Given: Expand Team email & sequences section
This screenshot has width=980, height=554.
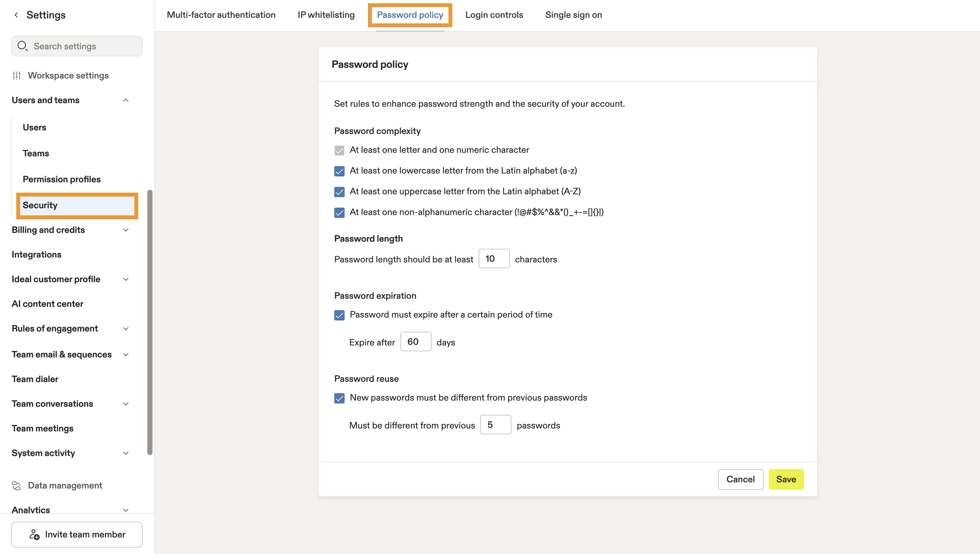Looking at the screenshot, I should pos(126,354).
